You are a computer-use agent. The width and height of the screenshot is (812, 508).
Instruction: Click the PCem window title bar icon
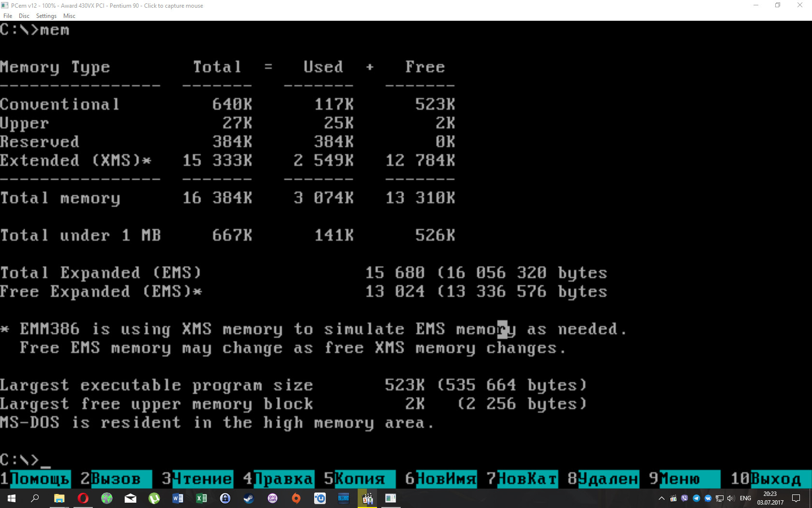tap(5, 6)
